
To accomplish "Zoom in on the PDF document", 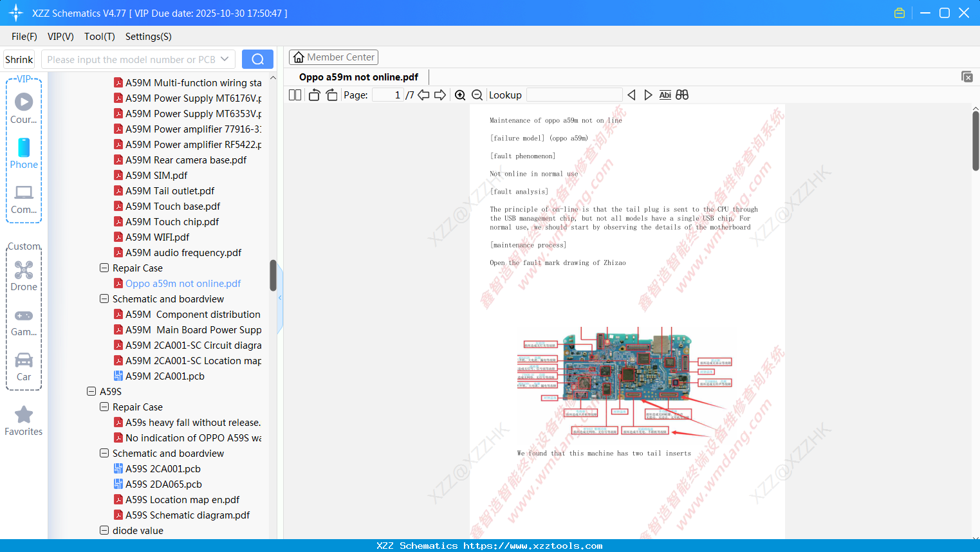I will 460,95.
